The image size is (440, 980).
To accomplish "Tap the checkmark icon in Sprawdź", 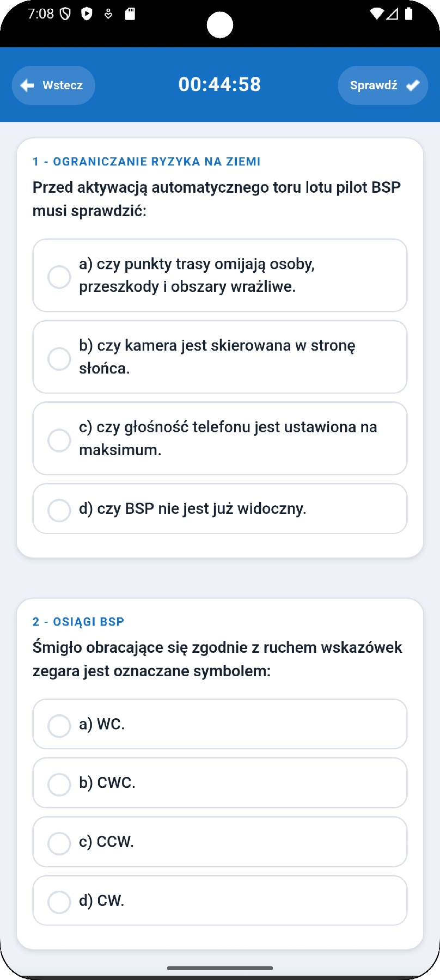I will [x=413, y=85].
